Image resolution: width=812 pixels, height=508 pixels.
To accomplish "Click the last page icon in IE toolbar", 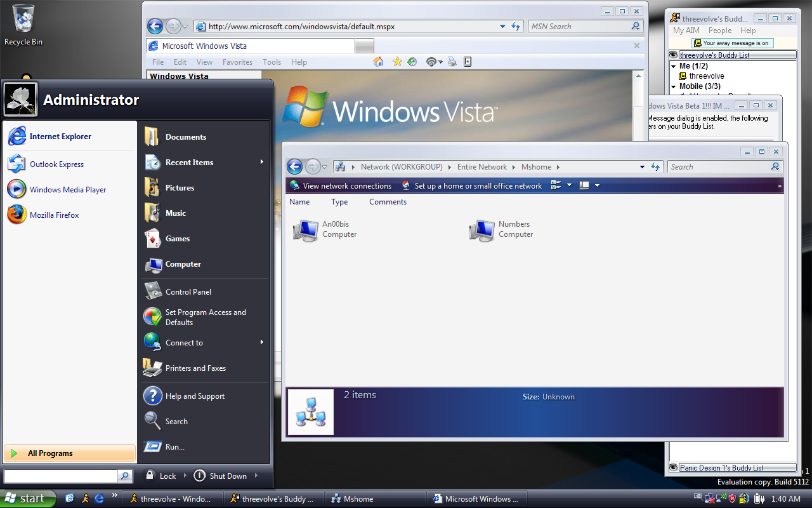I will 468,62.
